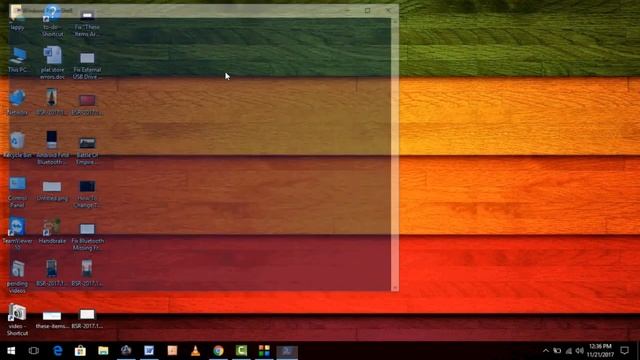Open the to-do Shortcut desktop icon
The image size is (640, 360).
point(52,22)
